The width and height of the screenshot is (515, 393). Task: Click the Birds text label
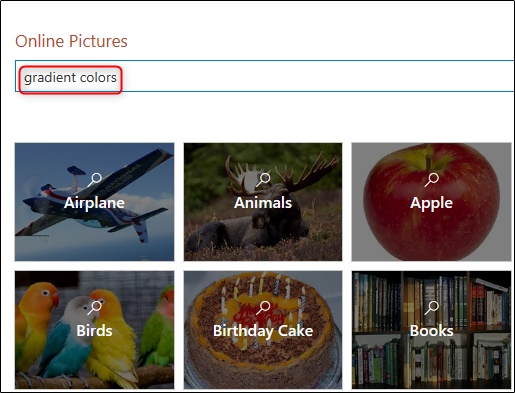click(94, 331)
